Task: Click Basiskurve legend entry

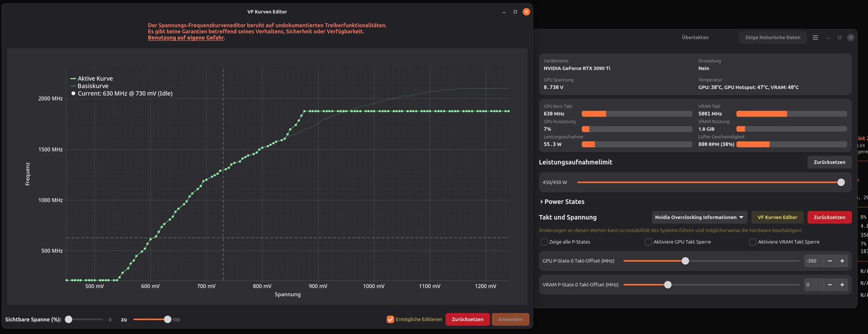Action: coord(89,86)
